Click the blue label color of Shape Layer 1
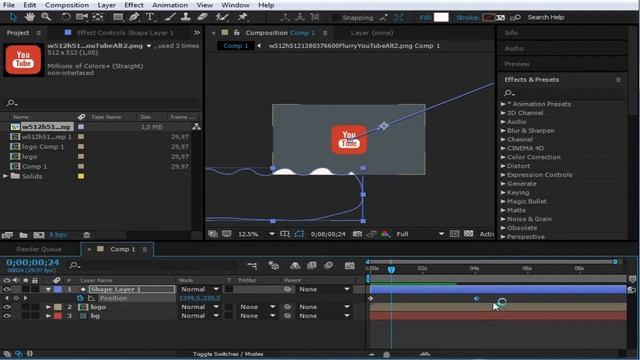The image size is (640, 360). pos(58,289)
